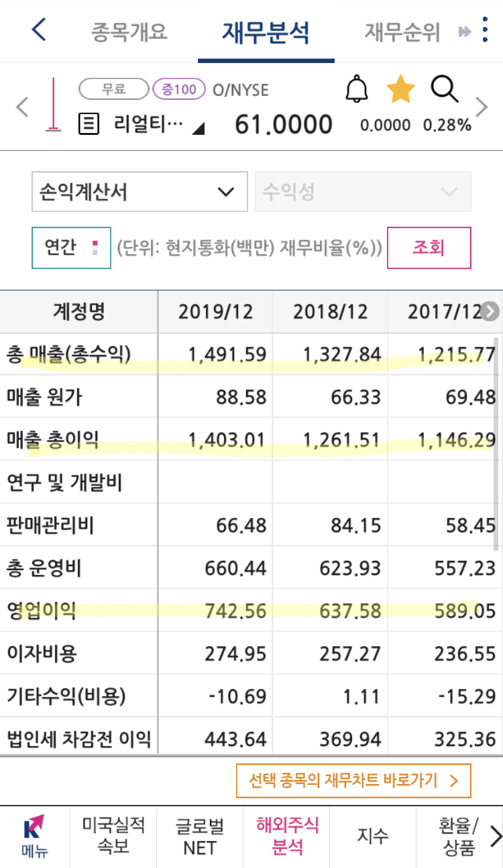Go to next stock arrow
This screenshot has width=503, height=868.
point(482,107)
